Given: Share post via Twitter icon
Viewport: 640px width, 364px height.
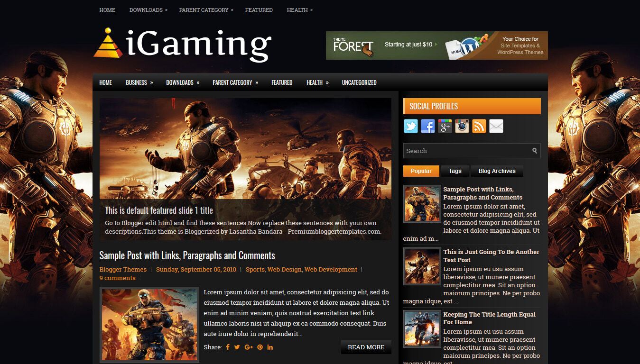Looking at the screenshot, I should coord(237,347).
